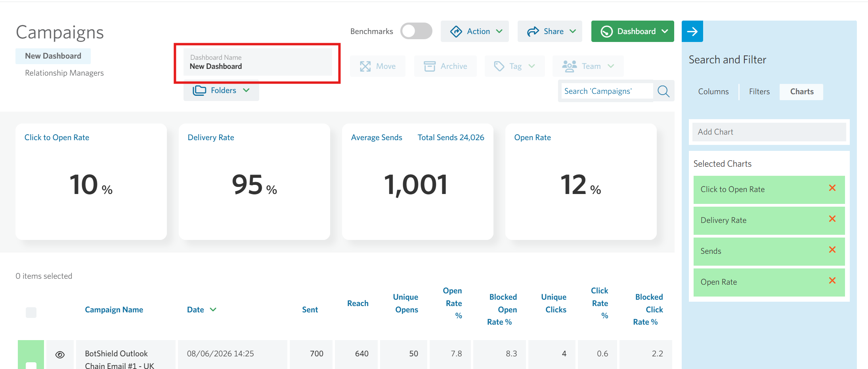The width and height of the screenshot is (868, 369).
Task: Click the Share arrow icon
Action: coord(533,31)
